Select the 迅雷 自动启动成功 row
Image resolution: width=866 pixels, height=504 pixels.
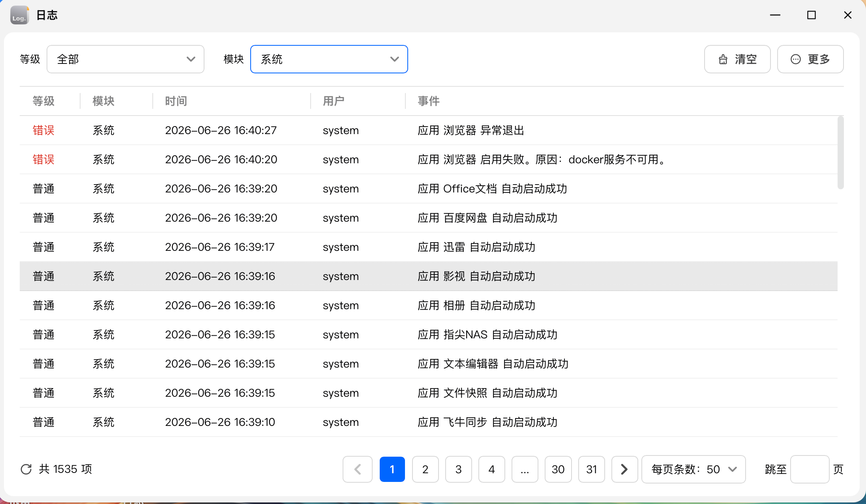[429, 247]
